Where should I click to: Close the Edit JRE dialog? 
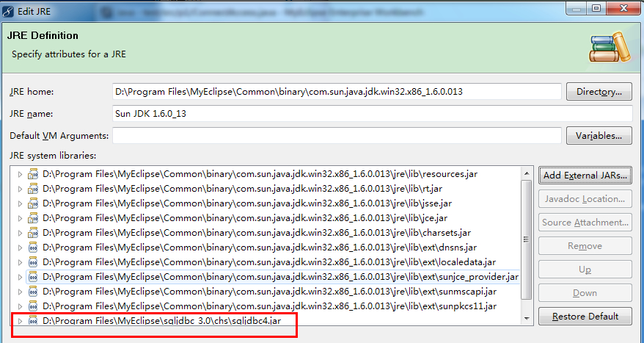(623, 8)
